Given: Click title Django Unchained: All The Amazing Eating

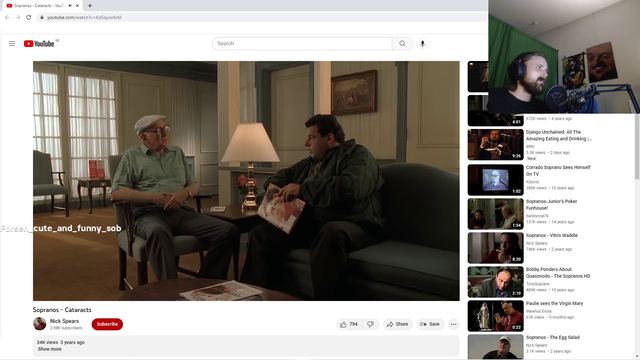Looking at the screenshot, I should click(x=558, y=136).
